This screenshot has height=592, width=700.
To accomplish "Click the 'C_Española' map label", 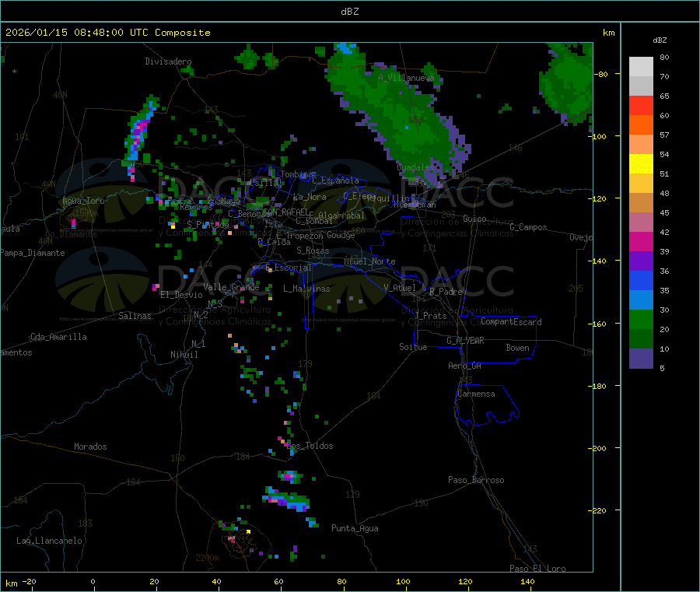I will coord(336,180).
